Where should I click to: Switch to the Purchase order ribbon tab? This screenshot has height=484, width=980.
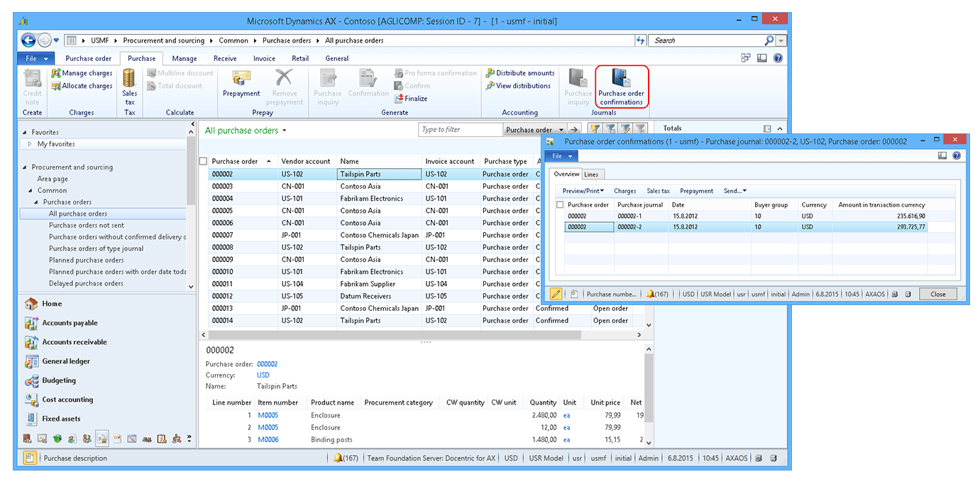[x=89, y=58]
